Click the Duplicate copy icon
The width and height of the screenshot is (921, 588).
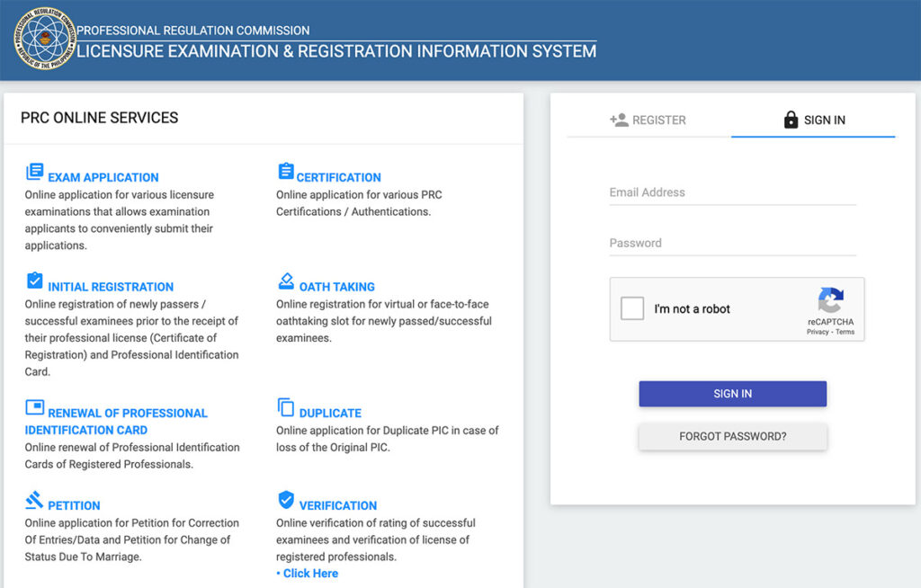coord(286,407)
